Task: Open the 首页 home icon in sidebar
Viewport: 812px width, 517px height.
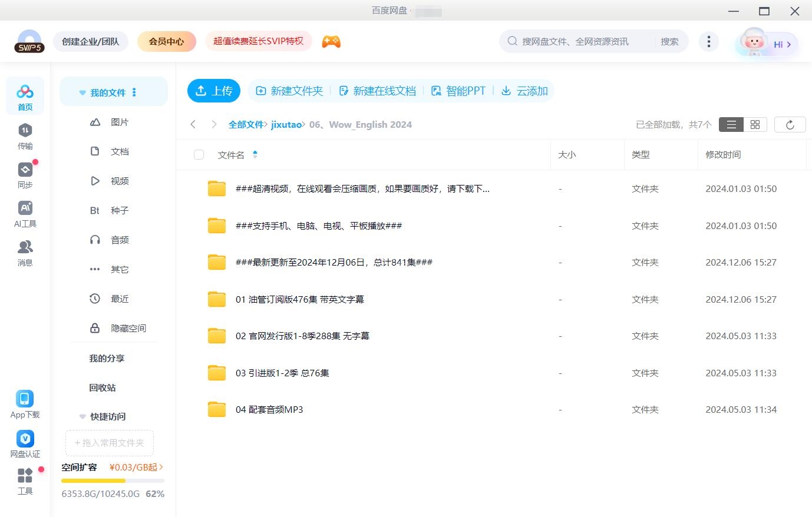Action: 25,96
